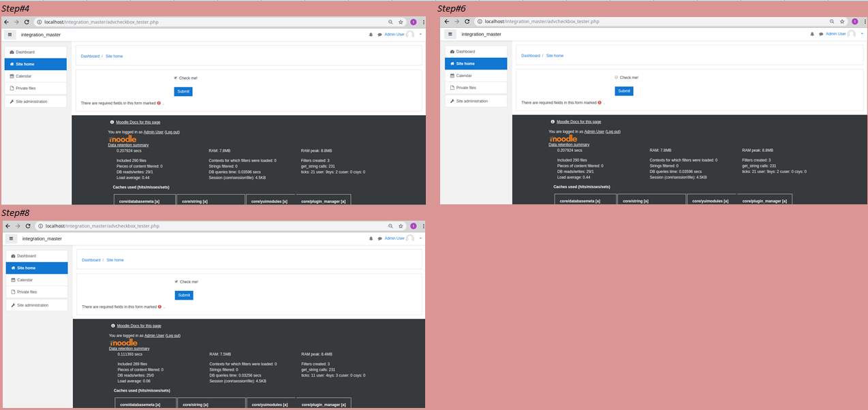Viewport: 868px width, 410px height.
Task: Click the Moodle logo in Step#4 footer
Action: click(x=122, y=139)
